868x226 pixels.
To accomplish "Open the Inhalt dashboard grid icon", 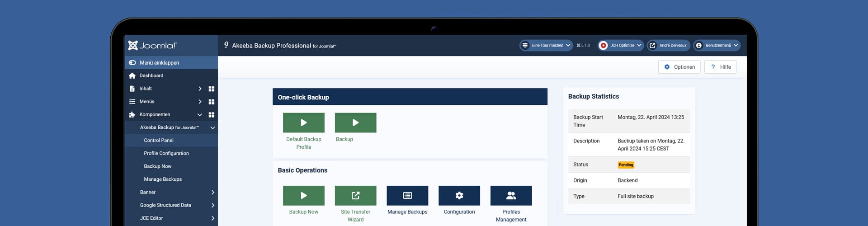I will click(x=211, y=89).
